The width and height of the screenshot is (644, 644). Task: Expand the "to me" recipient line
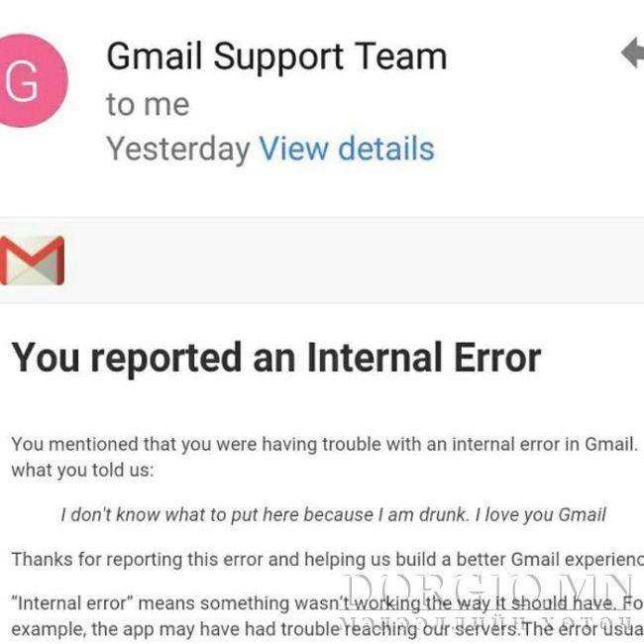(148, 104)
